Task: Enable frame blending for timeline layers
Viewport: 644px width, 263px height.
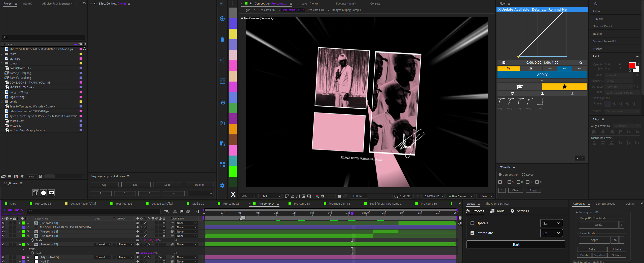Action: [x=181, y=211]
